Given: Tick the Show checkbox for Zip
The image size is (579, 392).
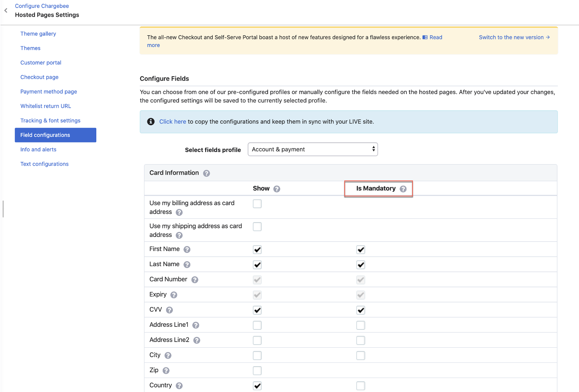Looking at the screenshot, I should click(257, 370).
